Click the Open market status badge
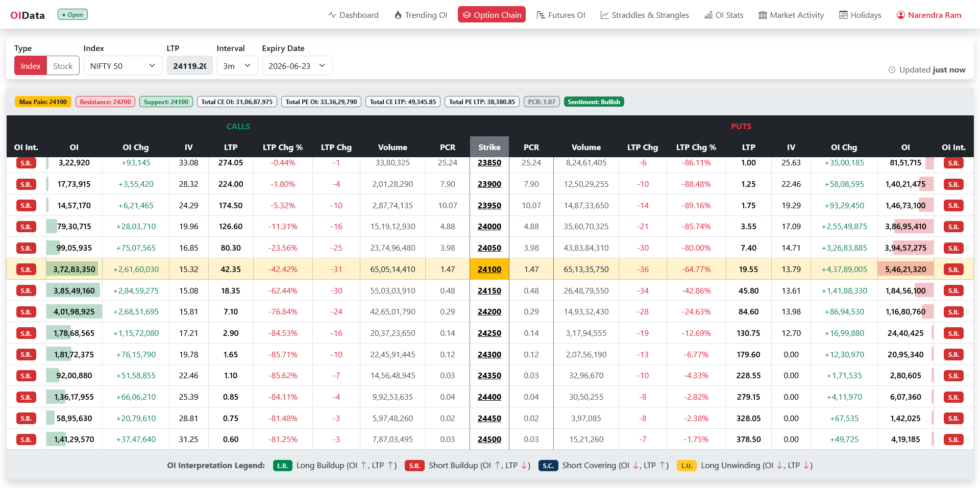 (72, 15)
